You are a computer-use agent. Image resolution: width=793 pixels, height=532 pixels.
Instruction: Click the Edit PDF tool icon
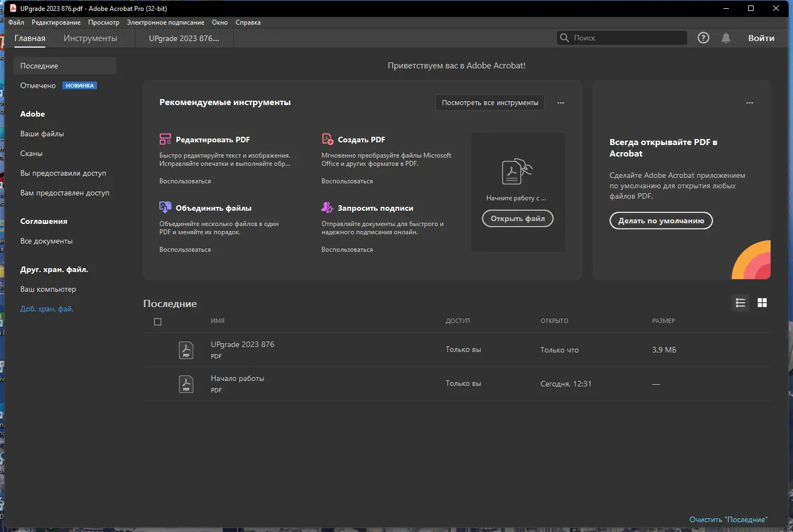click(165, 139)
